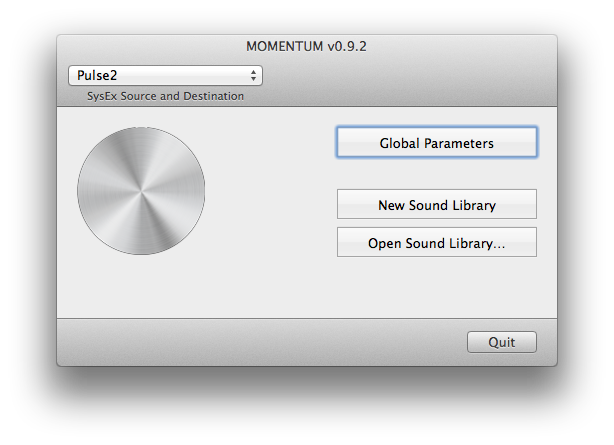The image size is (614, 445).
Task: Click the top edge of the metallic dial
Action: [x=141, y=130]
